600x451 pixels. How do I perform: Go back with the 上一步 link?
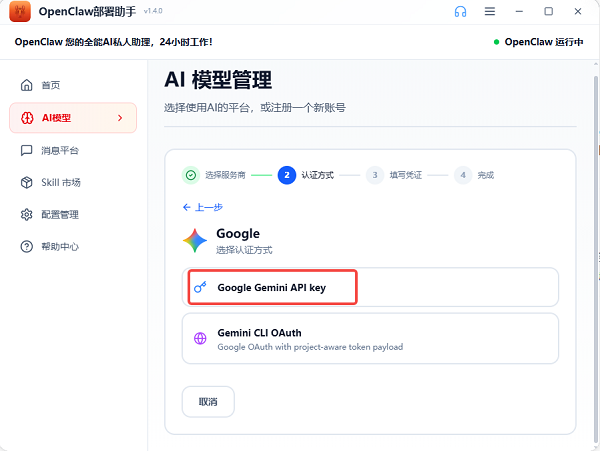[203, 207]
